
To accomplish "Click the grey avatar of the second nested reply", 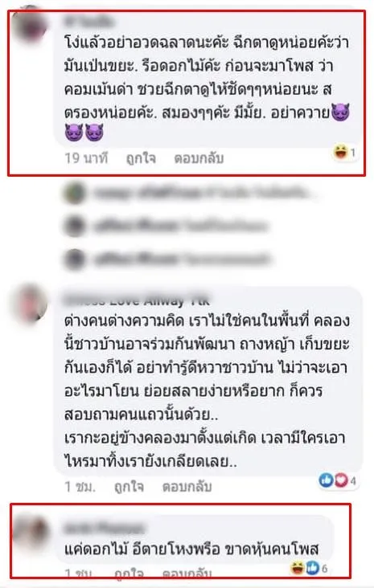I will 74,226.
